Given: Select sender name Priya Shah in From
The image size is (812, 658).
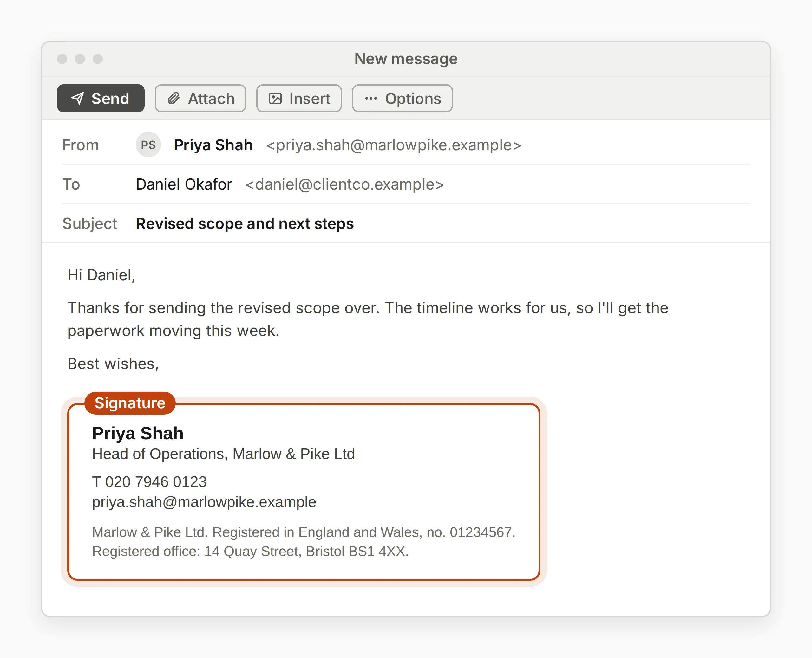Looking at the screenshot, I should [x=213, y=145].
